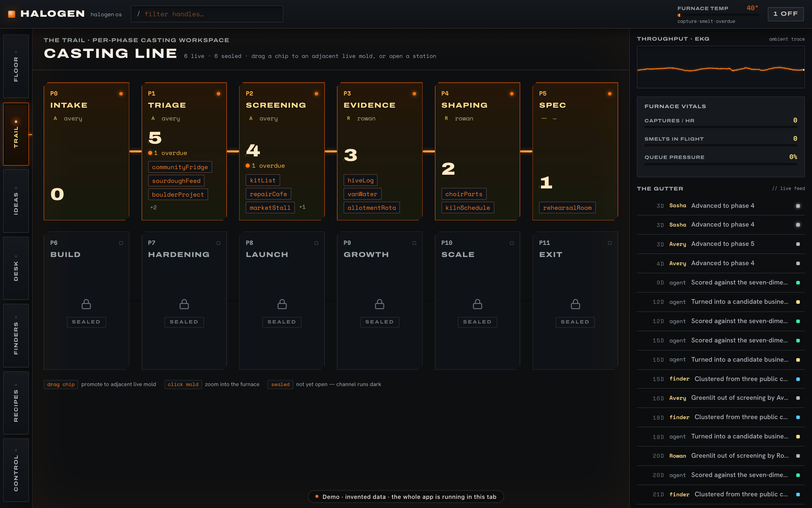
Task: Focus the filter handles input field
Action: (x=207, y=14)
